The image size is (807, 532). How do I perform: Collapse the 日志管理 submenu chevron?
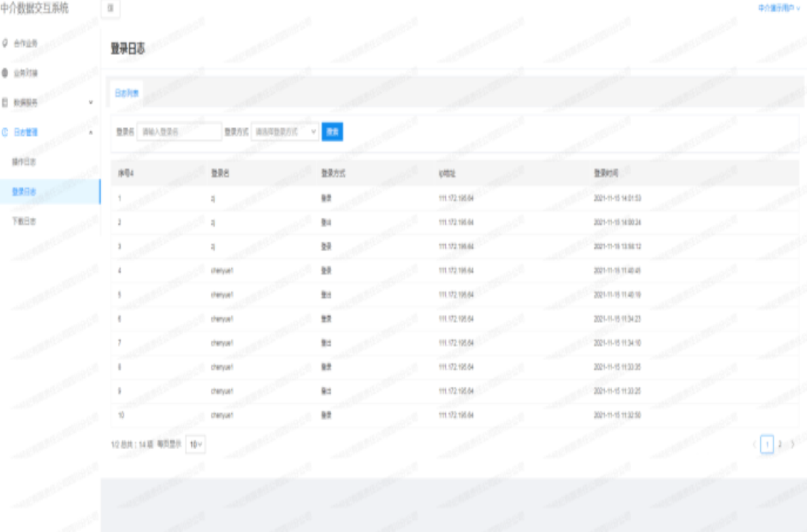point(91,132)
